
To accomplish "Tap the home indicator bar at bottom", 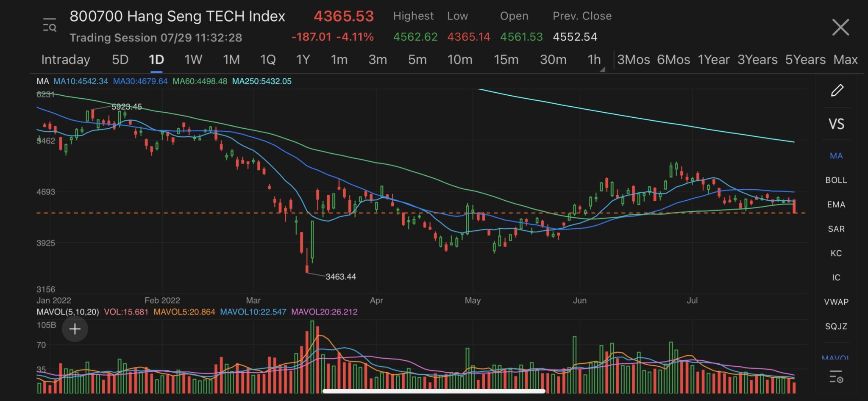I will tap(434, 391).
